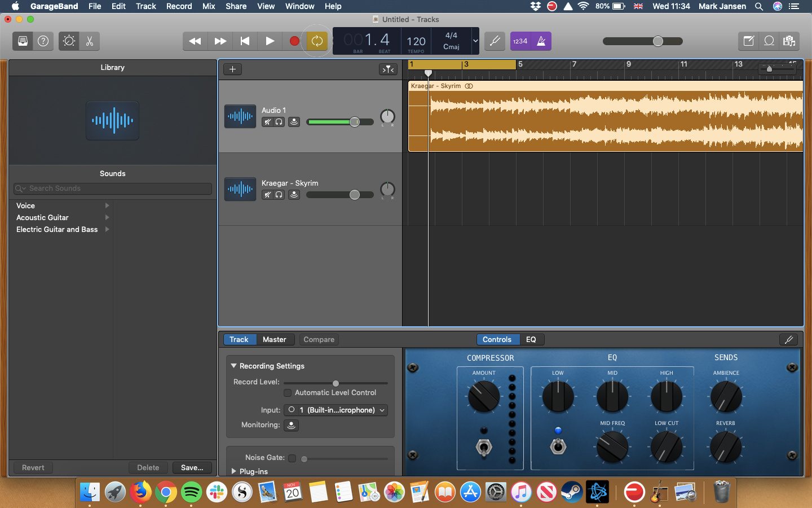Open the Library button in toolbar

[23, 41]
